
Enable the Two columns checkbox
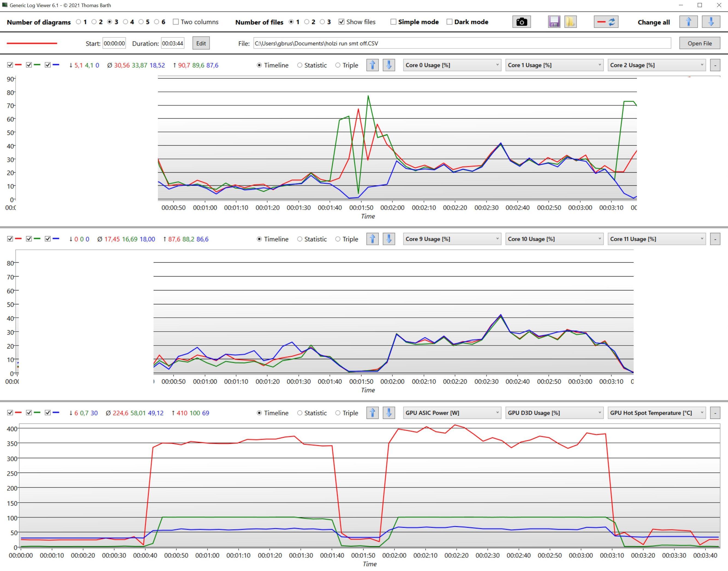tap(176, 22)
